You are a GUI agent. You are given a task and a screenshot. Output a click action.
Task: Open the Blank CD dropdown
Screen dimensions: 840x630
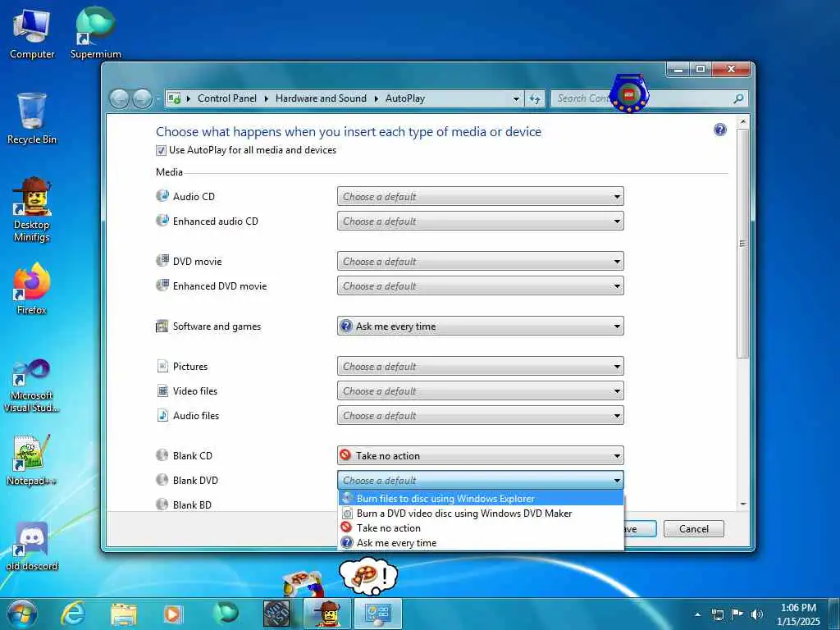tap(481, 456)
